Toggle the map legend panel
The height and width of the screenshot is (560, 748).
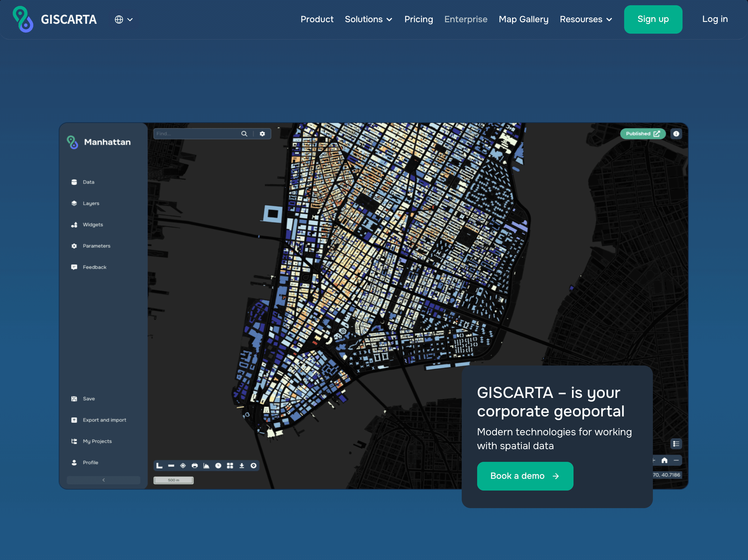[676, 444]
